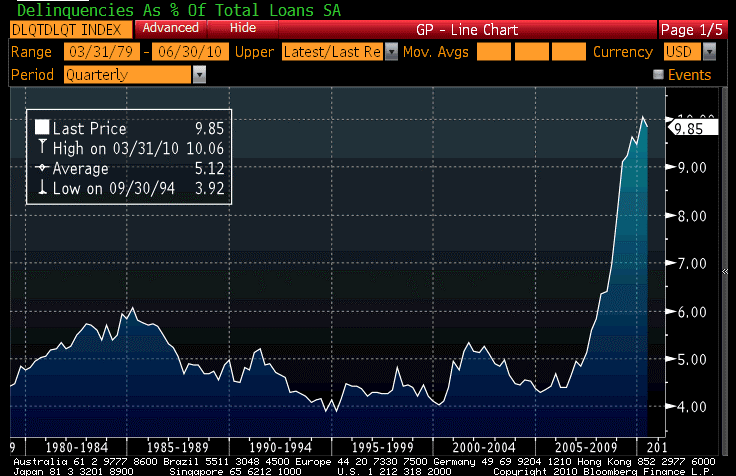736x476 pixels.
Task: Enable the Events checkbox
Action: coord(658,74)
